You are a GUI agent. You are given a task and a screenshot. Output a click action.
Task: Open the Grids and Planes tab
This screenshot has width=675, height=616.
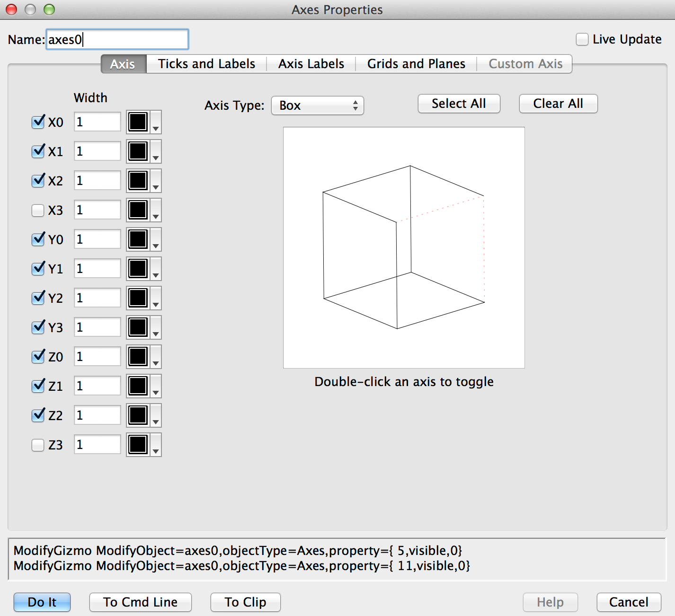click(x=416, y=64)
